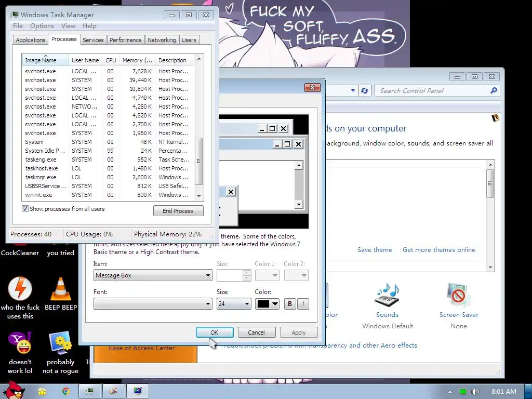Launch Chrome from the taskbar
This screenshot has width=532, height=399.
coord(66,392)
